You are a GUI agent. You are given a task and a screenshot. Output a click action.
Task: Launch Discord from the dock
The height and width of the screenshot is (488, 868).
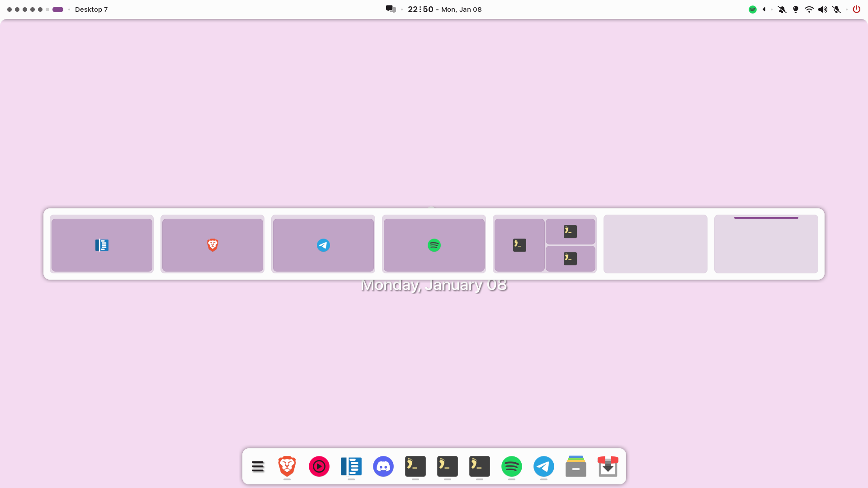tap(383, 466)
